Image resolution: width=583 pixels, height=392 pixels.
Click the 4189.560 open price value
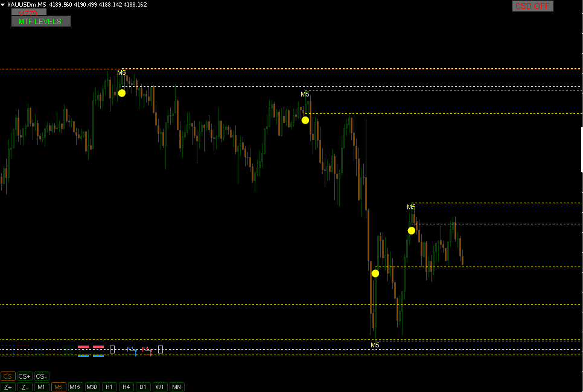61,5
